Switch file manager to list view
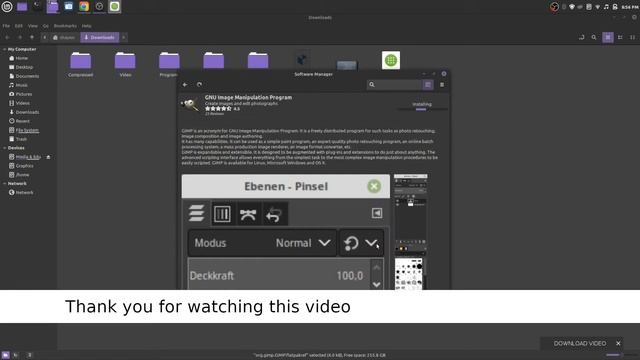This screenshot has width=640, height=360. point(620,37)
